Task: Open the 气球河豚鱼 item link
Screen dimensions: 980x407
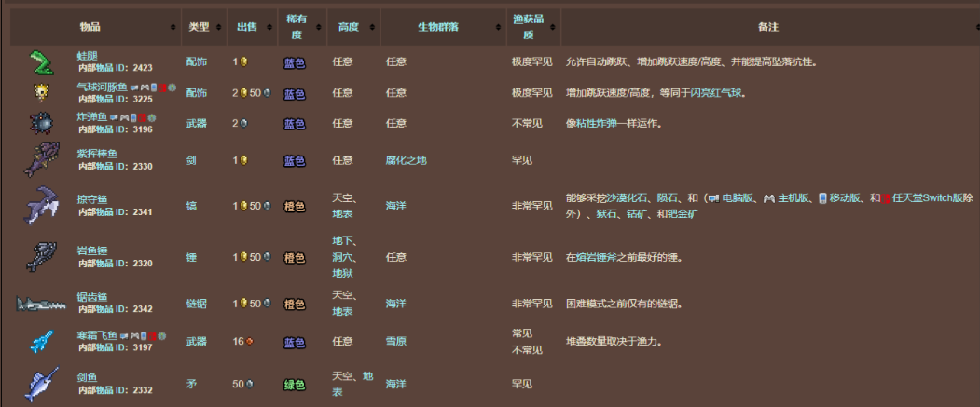Action: pos(103,87)
